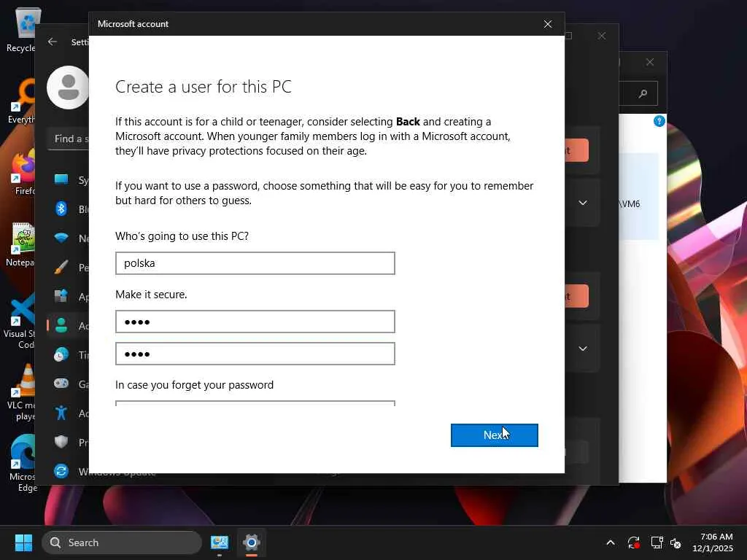
Task: Close the Settings window behind dialog
Action: coord(602,36)
